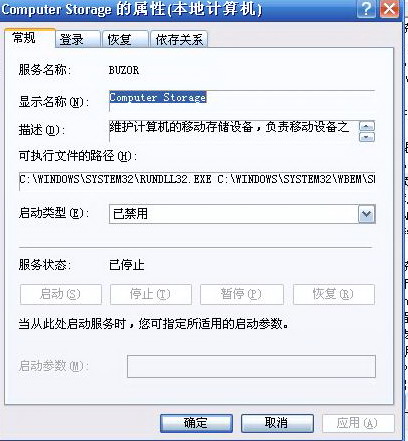
Task: Click the 暂停(P) button
Action: point(242,294)
